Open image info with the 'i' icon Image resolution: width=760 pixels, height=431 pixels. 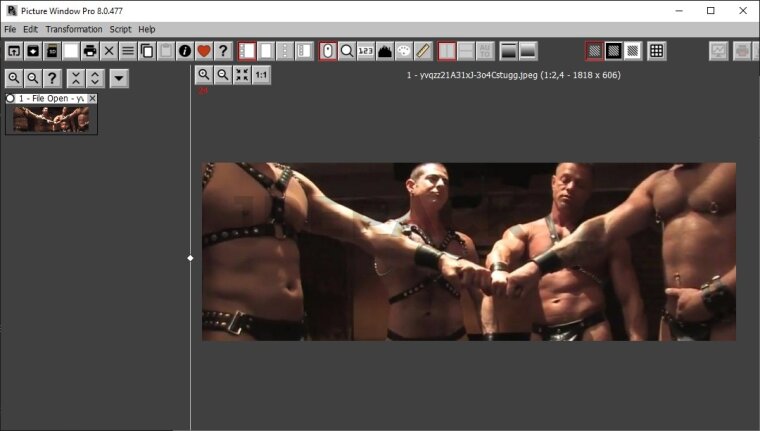pos(185,51)
